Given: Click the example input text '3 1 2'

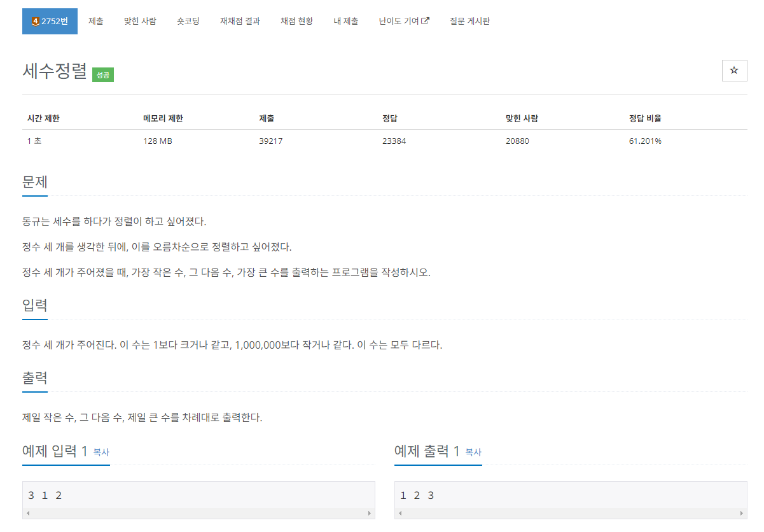Looking at the screenshot, I should [45, 495].
